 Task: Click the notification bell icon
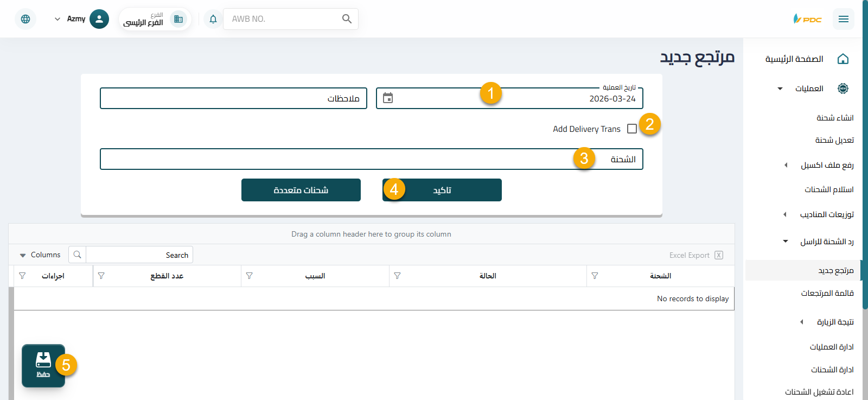click(213, 19)
